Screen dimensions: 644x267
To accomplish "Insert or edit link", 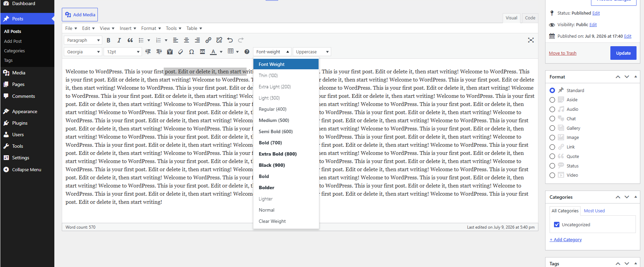I will [x=208, y=40].
